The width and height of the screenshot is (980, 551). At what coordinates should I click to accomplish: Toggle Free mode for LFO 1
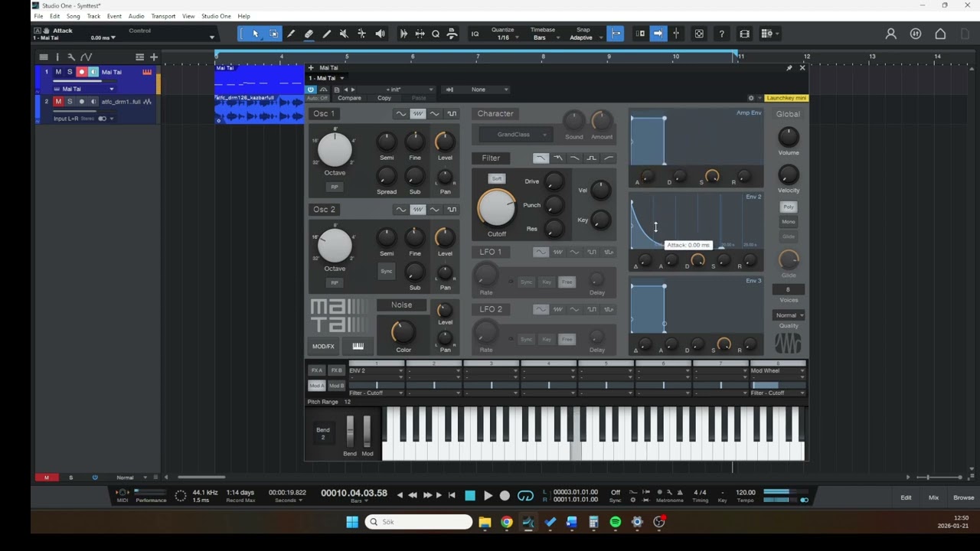[x=567, y=282]
